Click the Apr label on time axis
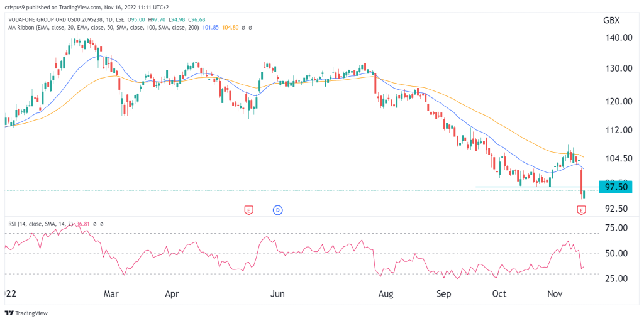This screenshot has height=321, width=644. [x=171, y=294]
